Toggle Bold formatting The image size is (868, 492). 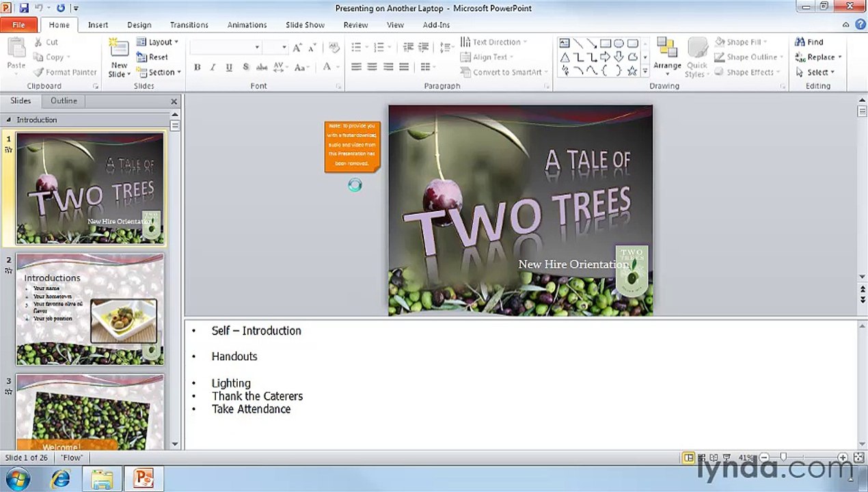(x=198, y=68)
